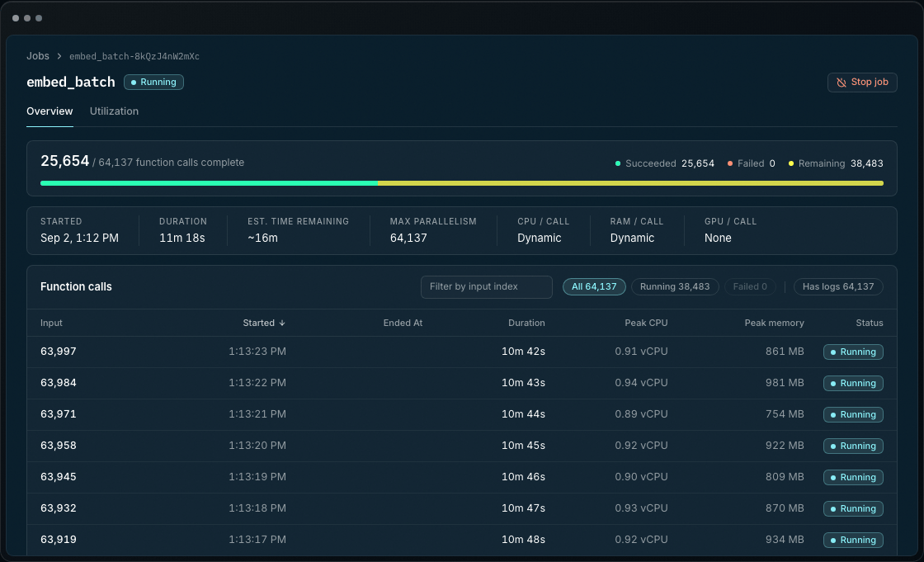Open function call row 63,984
The image size is (924, 562).
[x=461, y=383]
